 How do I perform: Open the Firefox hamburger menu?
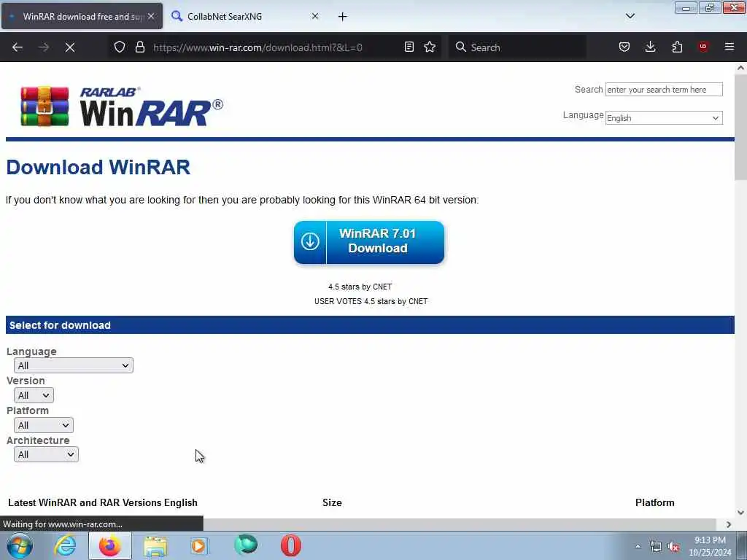coord(729,47)
